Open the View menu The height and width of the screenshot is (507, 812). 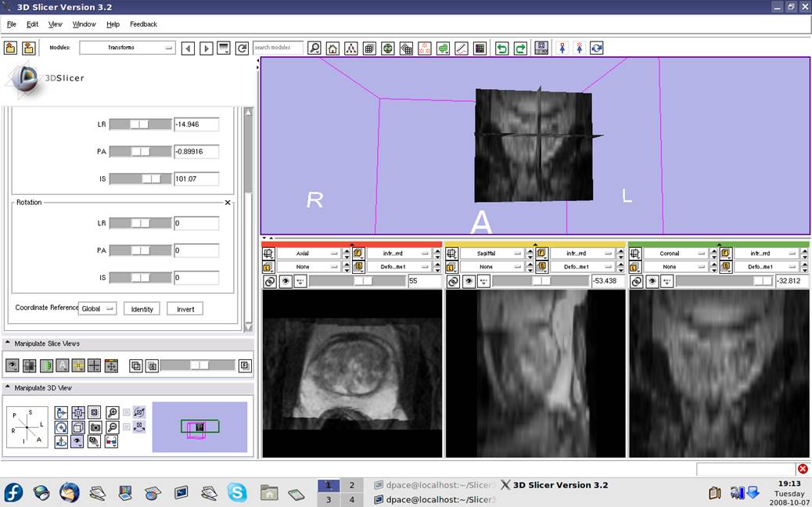coord(56,24)
